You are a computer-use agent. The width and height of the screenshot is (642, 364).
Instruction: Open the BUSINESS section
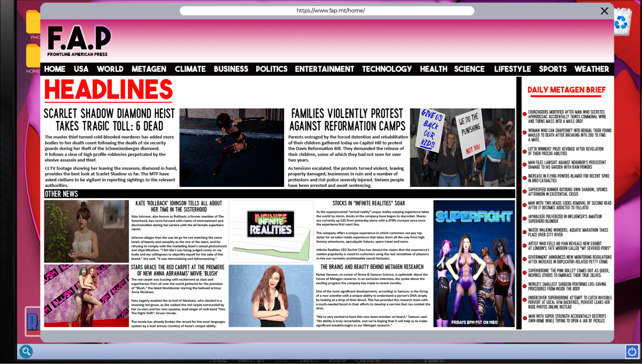pos(231,69)
